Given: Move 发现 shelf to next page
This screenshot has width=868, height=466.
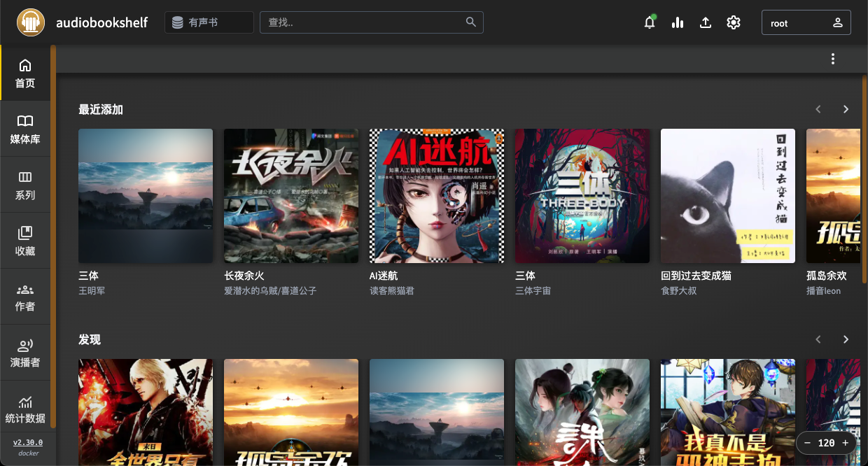Looking at the screenshot, I should 846,339.
